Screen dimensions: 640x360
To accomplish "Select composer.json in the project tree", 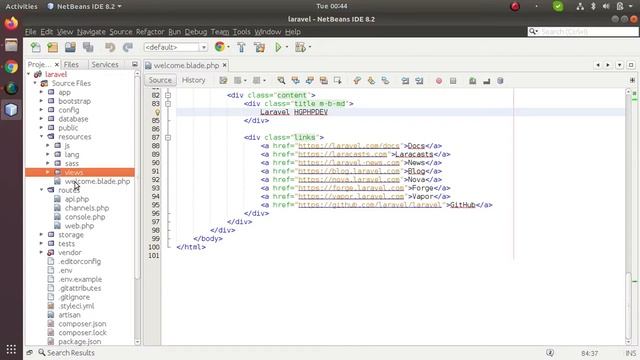I will pyautogui.click(x=82, y=324).
